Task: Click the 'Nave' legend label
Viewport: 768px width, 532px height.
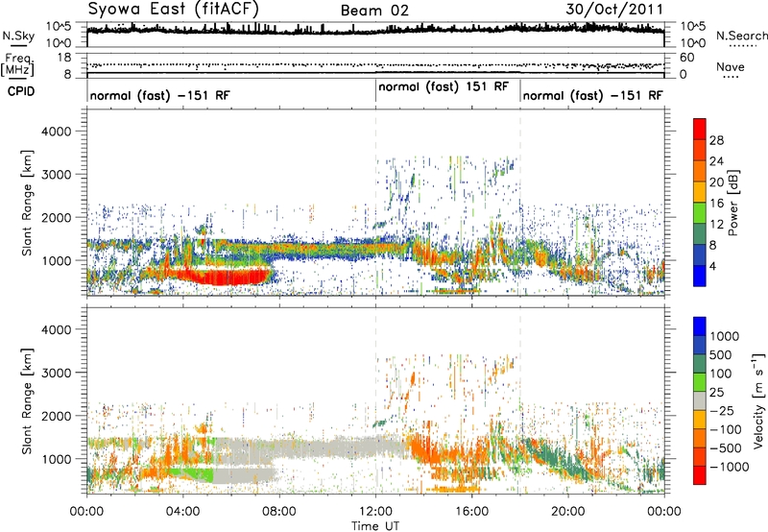Action: point(731,66)
